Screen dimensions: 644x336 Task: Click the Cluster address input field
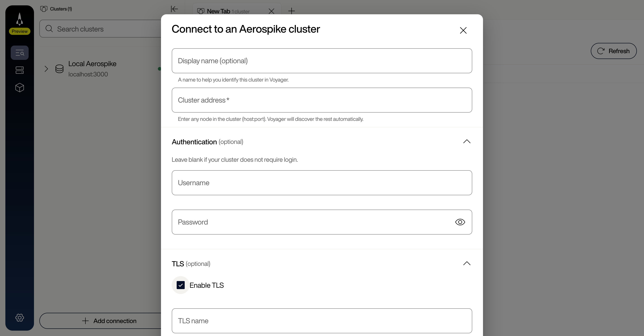(322, 100)
